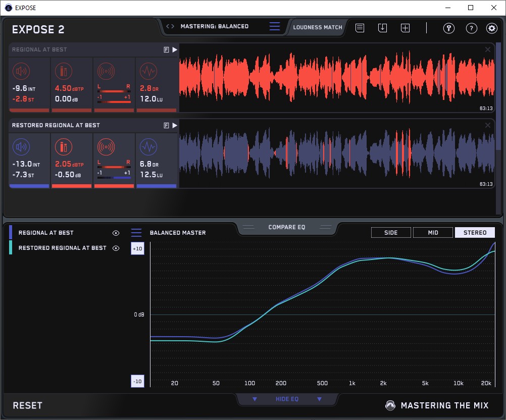Click stereo phase icon for Restored Regional At Best

[x=106, y=147]
